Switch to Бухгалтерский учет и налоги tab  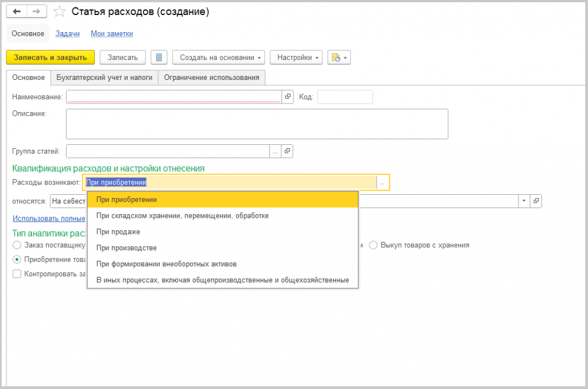click(104, 78)
